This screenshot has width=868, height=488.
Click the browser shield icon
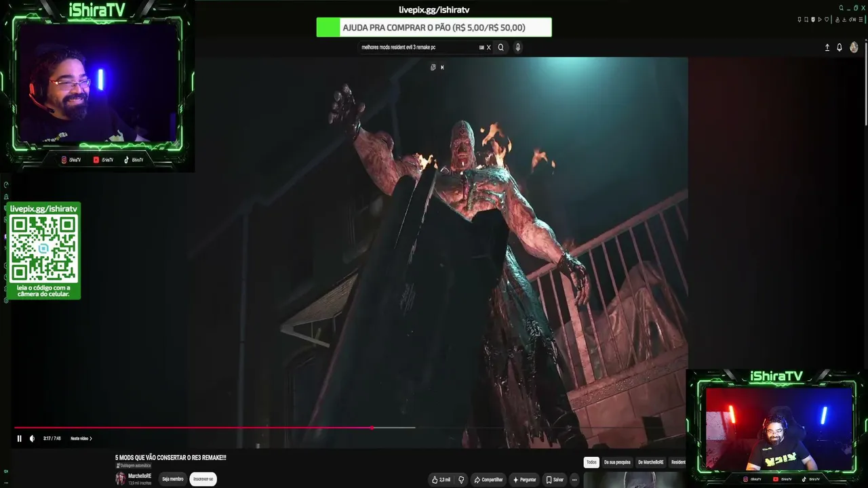pyautogui.click(x=813, y=20)
